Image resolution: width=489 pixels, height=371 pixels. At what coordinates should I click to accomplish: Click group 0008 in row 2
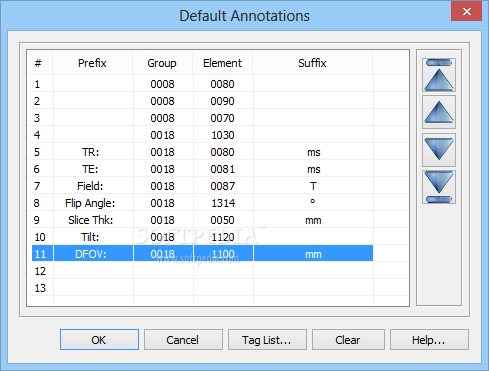[x=162, y=101]
